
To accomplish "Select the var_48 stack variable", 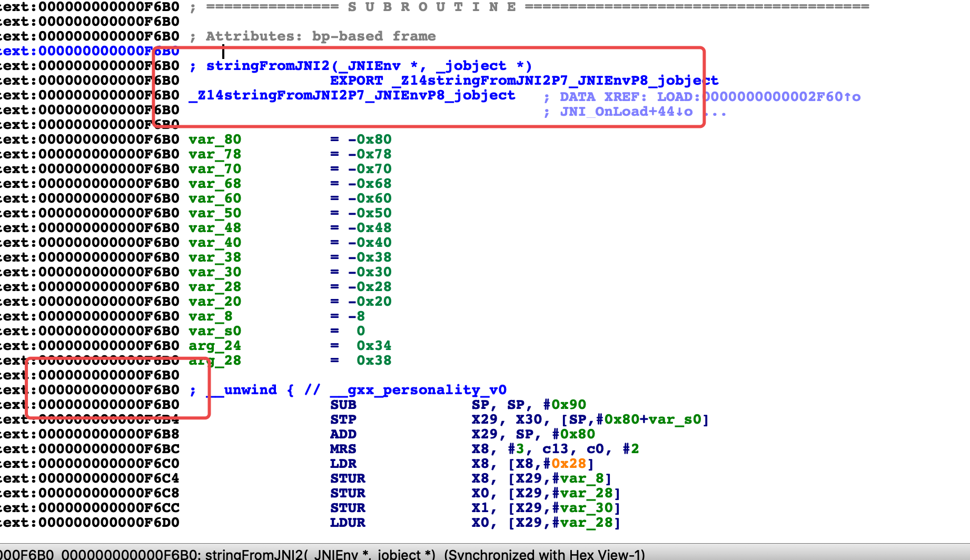I will (215, 228).
